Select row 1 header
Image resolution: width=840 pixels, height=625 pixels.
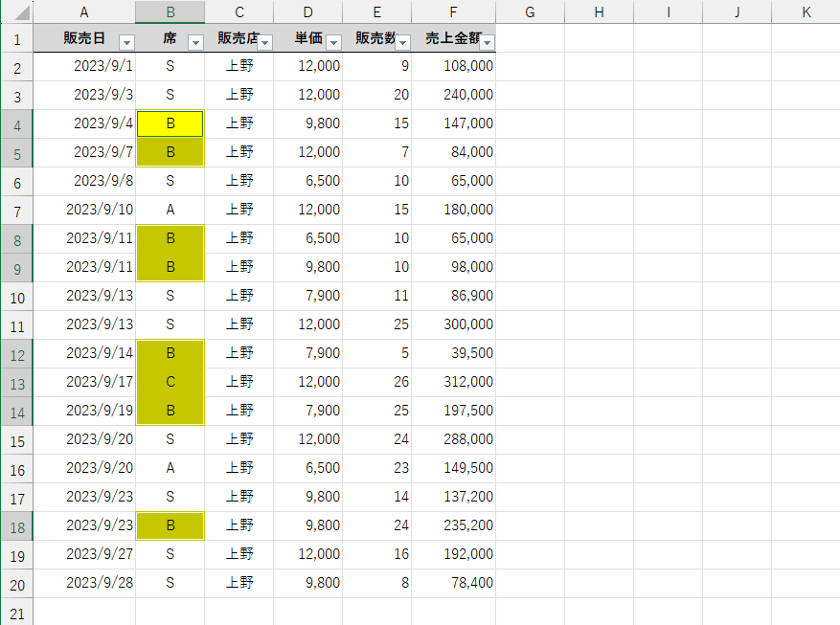point(17,38)
